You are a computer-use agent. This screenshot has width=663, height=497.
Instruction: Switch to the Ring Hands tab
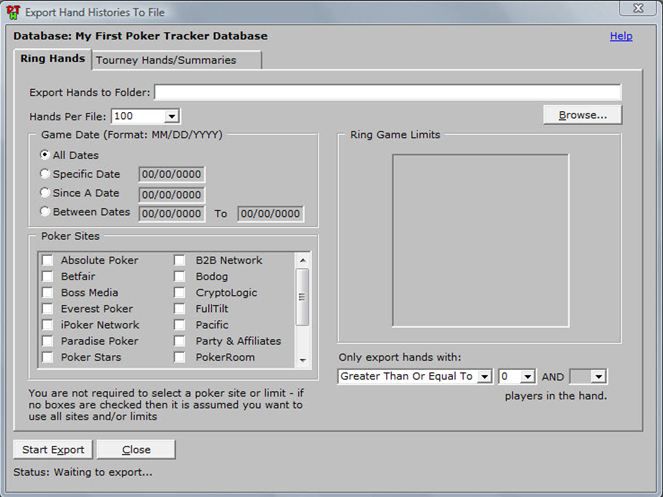(x=52, y=58)
